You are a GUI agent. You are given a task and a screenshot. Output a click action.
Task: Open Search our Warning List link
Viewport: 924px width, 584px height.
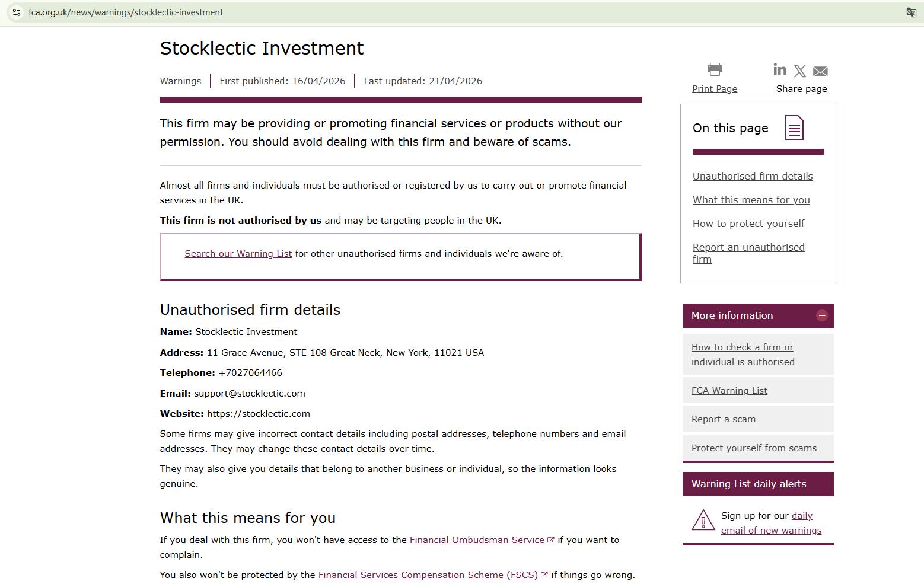pos(238,254)
